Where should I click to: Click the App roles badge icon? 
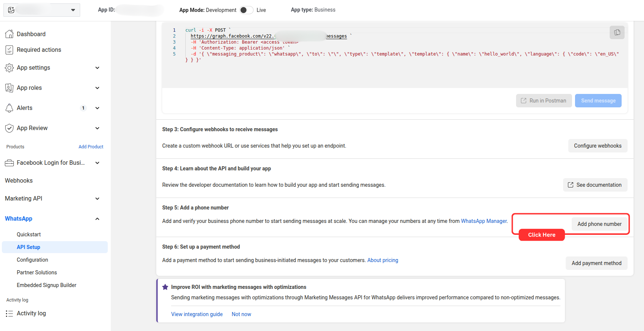click(x=9, y=88)
